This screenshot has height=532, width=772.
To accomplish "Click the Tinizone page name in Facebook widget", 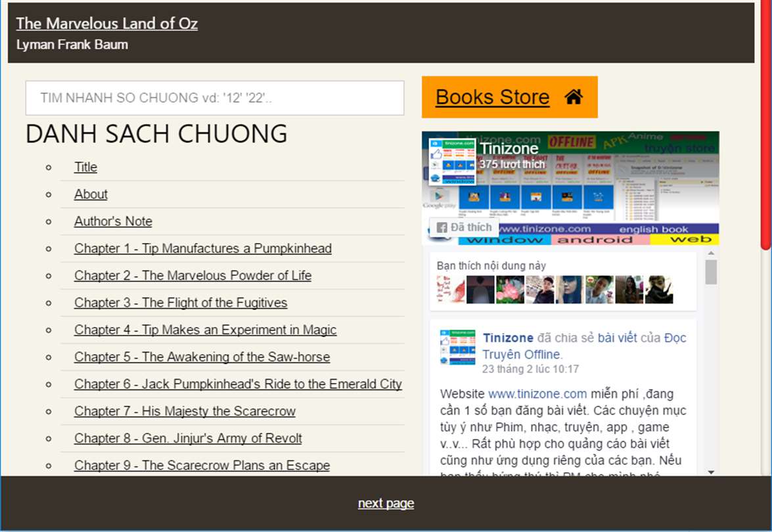I will coord(509,148).
